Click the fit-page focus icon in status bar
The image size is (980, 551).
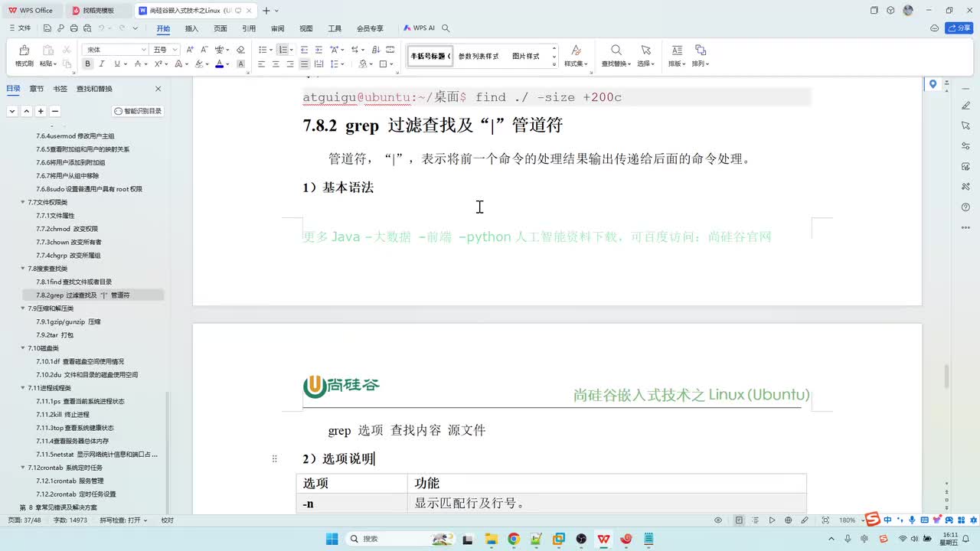coord(825,520)
